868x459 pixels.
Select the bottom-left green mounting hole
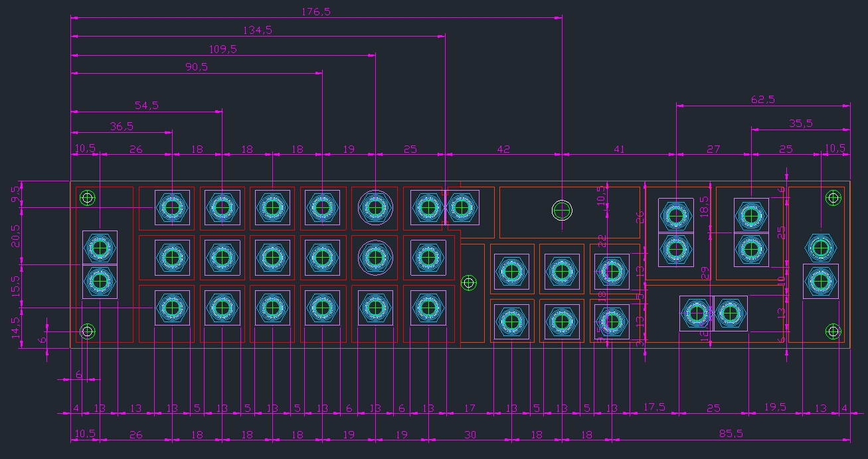[x=87, y=331]
